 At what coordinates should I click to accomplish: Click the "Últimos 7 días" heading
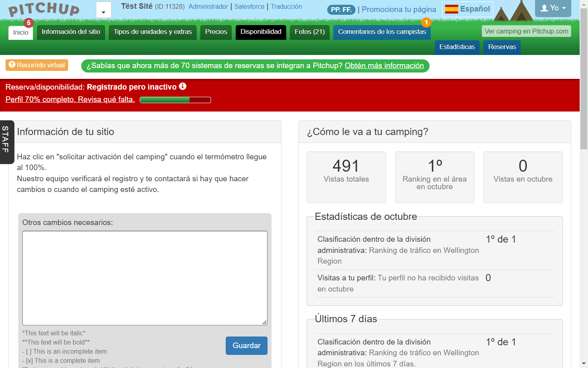[346, 319]
